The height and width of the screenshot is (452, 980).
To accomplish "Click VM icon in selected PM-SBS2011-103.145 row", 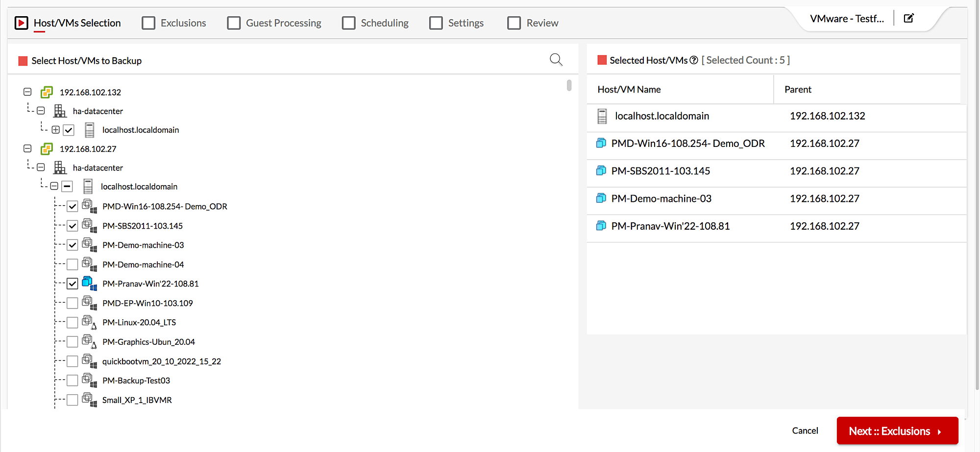I will (601, 170).
